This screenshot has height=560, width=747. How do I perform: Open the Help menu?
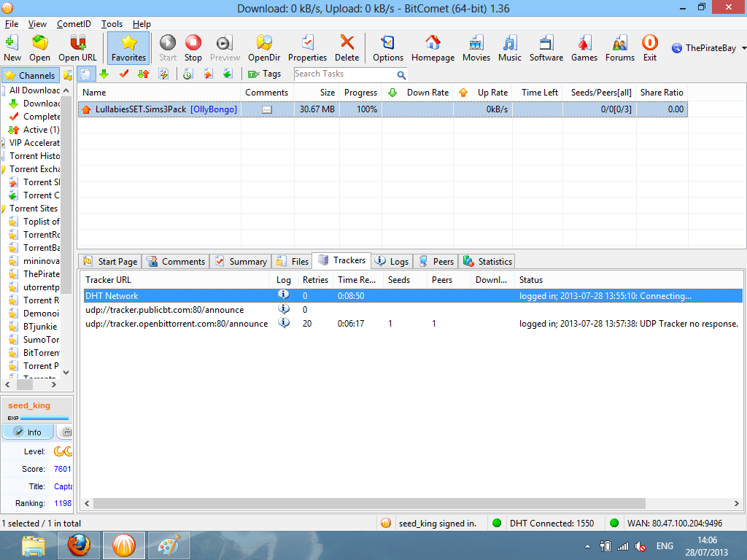tap(142, 24)
